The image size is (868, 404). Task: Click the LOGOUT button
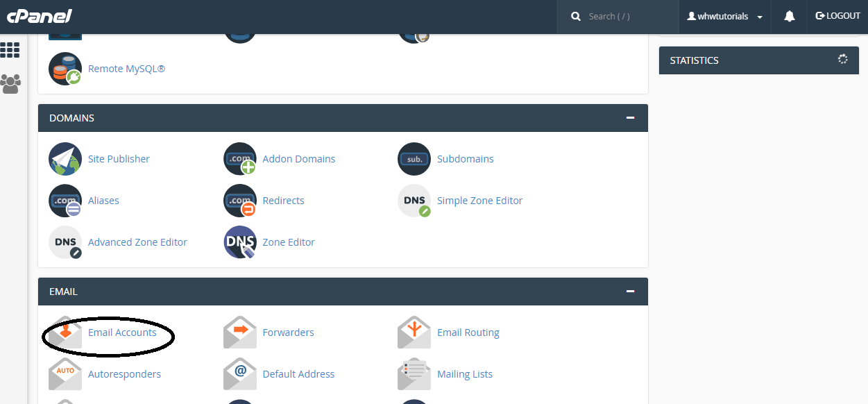pyautogui.click(x=837, y=16)
